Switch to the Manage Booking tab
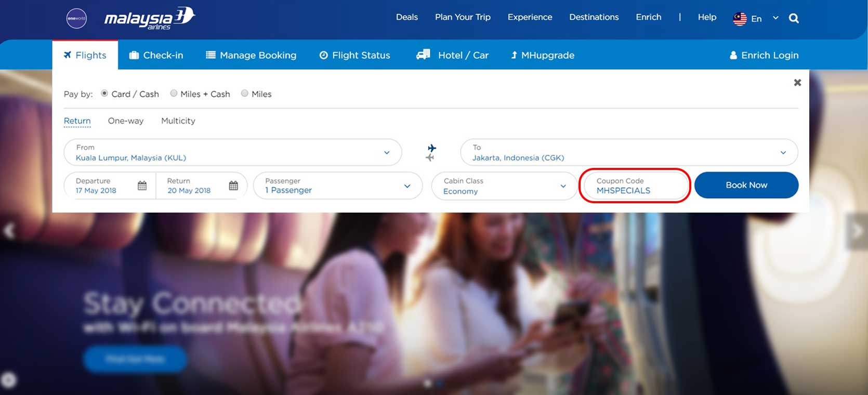The image size is (868, 395). point(251,55)
